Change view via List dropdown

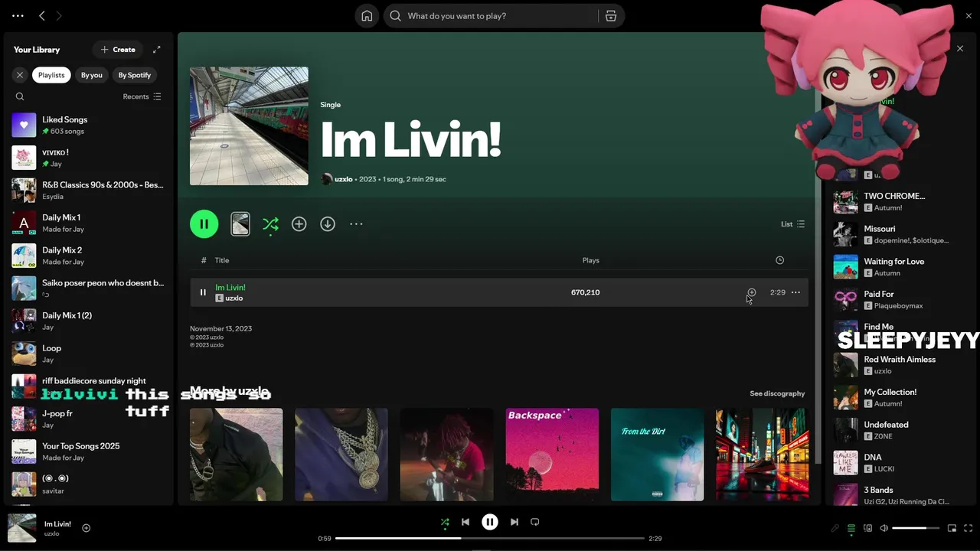point(792,224)
